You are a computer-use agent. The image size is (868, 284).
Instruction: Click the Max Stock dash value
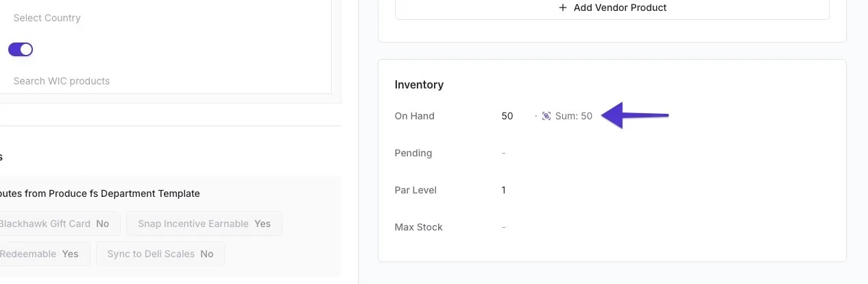pyautogui.click(x=503, y=227)
